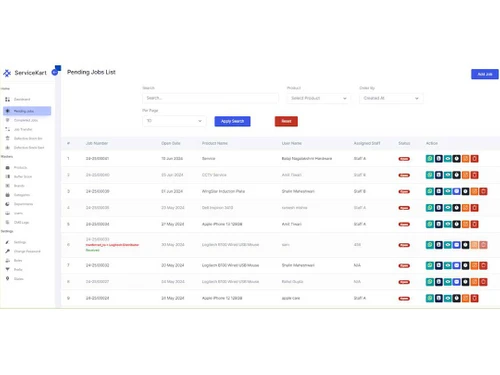
Task: Click orange edit icon in Service row
Action: (465, 159)
